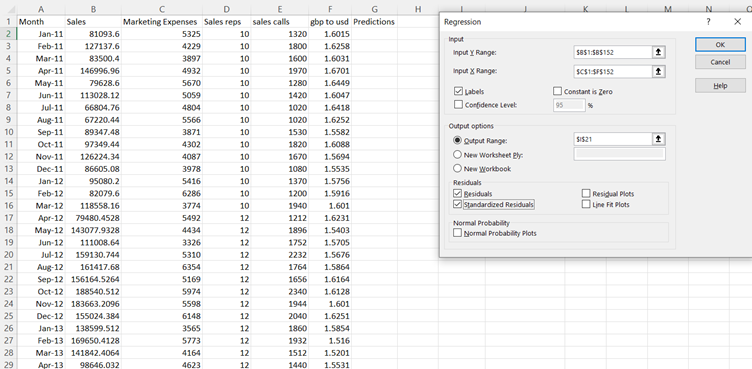Select sales value 143077.9328

coord(93,230)
